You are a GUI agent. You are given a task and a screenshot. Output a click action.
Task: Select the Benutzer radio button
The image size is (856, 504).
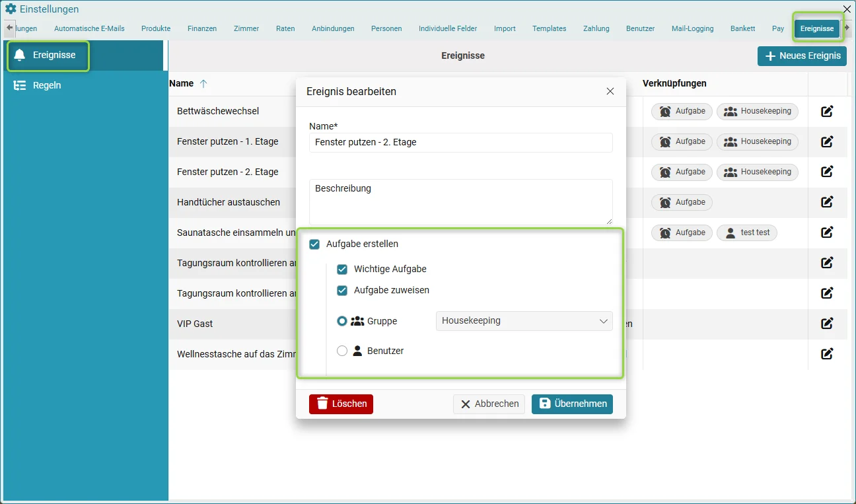click(x=342, y=351)
